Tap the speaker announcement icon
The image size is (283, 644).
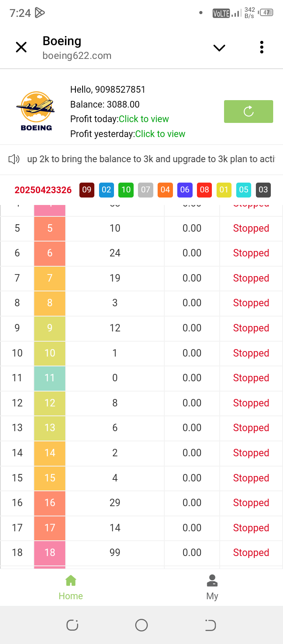[14, 159]
